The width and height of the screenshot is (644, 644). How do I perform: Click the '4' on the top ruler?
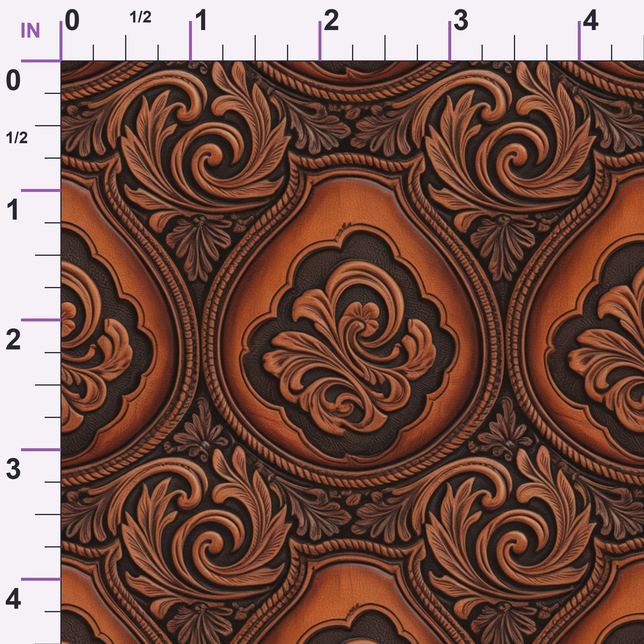click(590, 21)
